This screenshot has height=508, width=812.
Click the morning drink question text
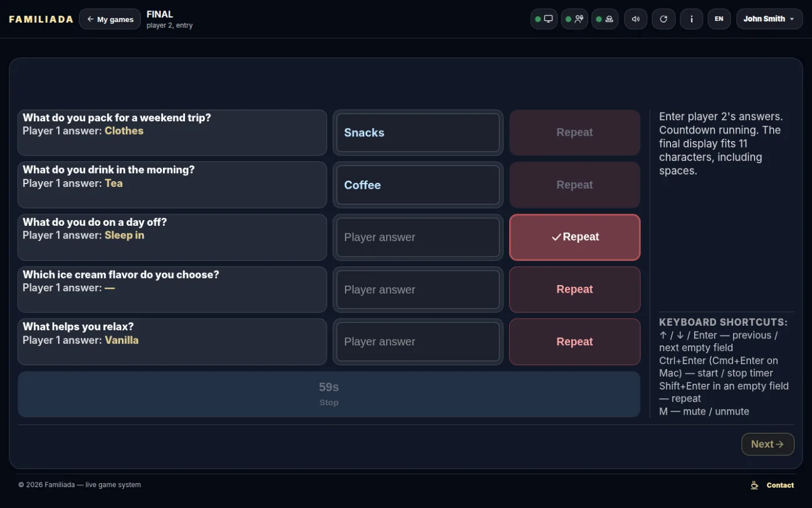(108, 170)
